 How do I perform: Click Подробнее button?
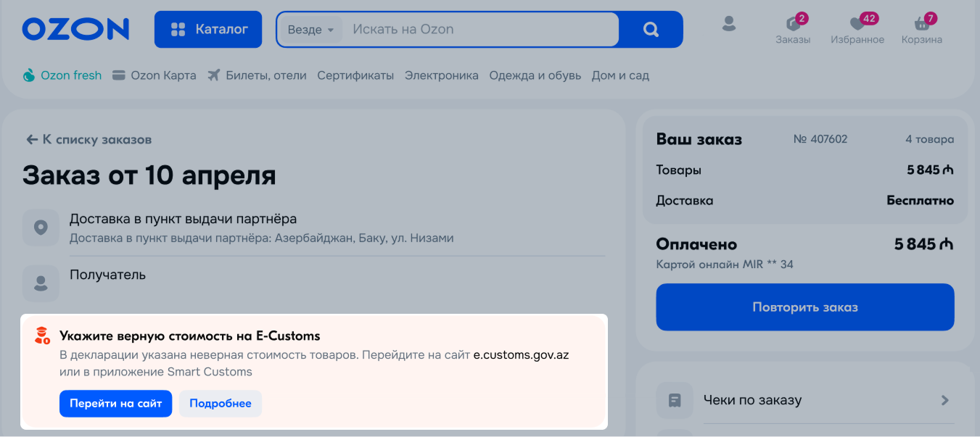click(x=221, y=404)
